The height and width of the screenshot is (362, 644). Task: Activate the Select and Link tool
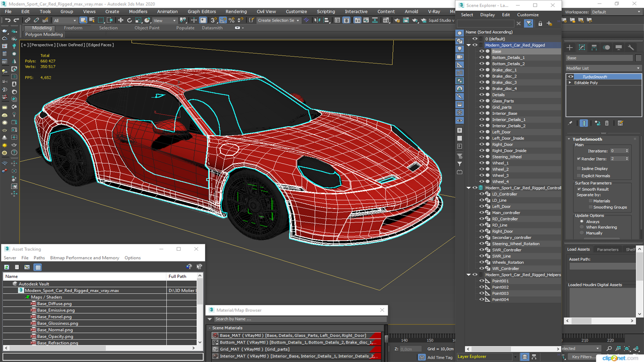tap(28, 20)
